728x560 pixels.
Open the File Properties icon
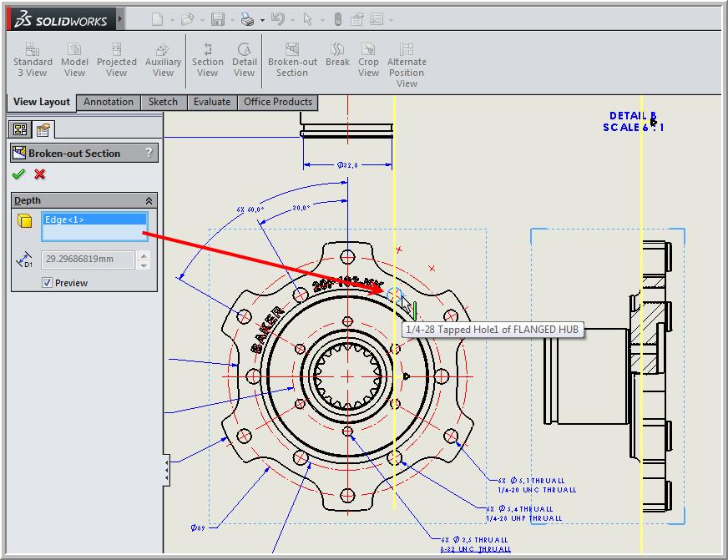357,19
